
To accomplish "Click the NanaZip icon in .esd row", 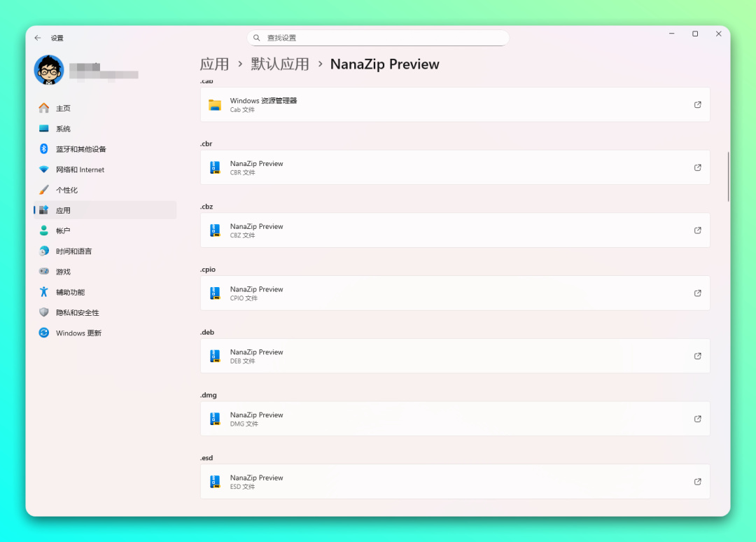I will tap(215, 482).
